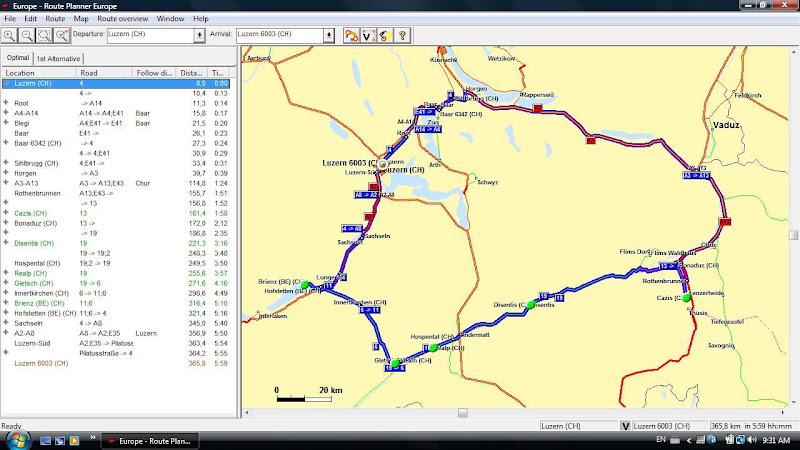This screenshot has height=450, width=800.
Task: Click the zoom to route magnifier icon
Action: [x=62, y=35]
